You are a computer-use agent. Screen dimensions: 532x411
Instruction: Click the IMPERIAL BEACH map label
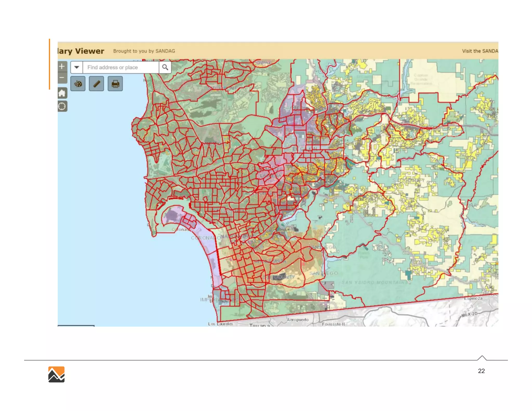tap(221, 300)
